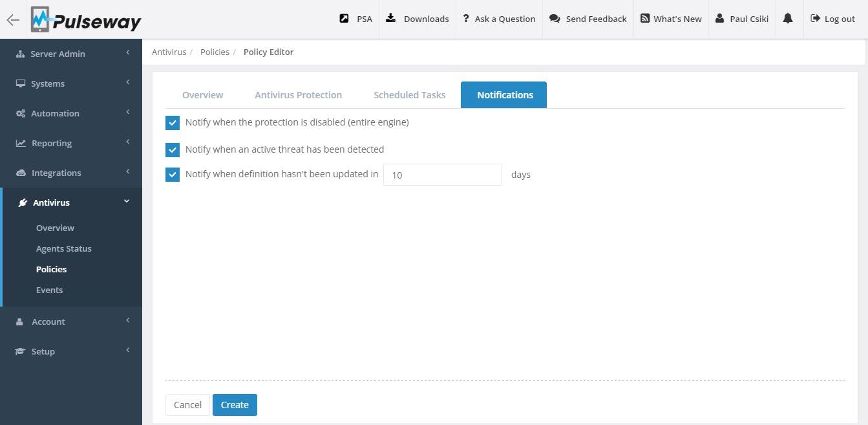Click the PSA icon in header
The width and height of the screenshot is (868, 425).
click(344, 19)
